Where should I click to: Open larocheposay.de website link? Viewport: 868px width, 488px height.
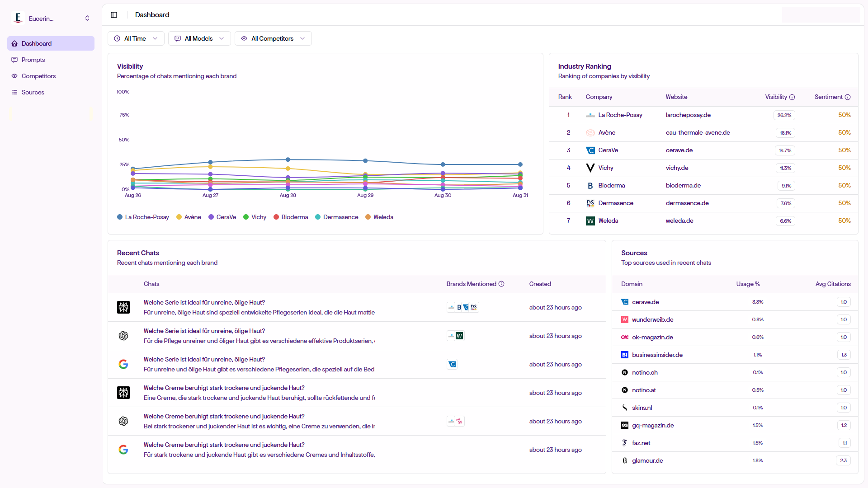tap(688, 115)
